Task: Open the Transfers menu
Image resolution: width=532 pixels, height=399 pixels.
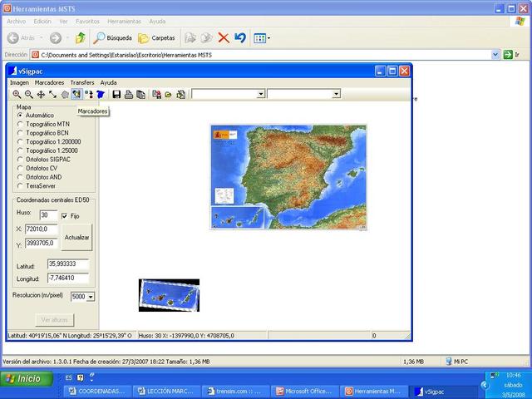Action: tap(81, 82)
